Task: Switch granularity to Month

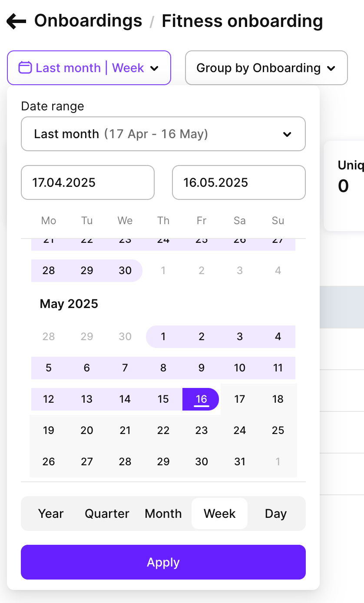Action: pyautogui.click(x=163, y=514)
